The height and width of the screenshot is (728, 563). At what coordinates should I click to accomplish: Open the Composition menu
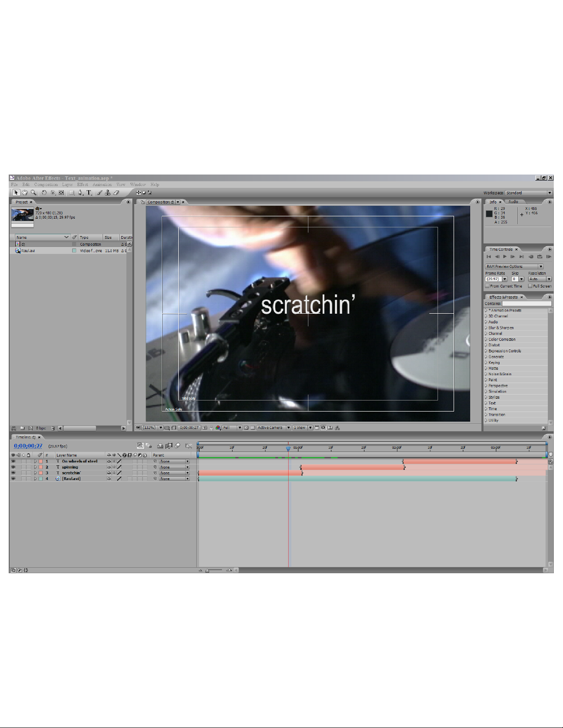click(x=46, y=185)
